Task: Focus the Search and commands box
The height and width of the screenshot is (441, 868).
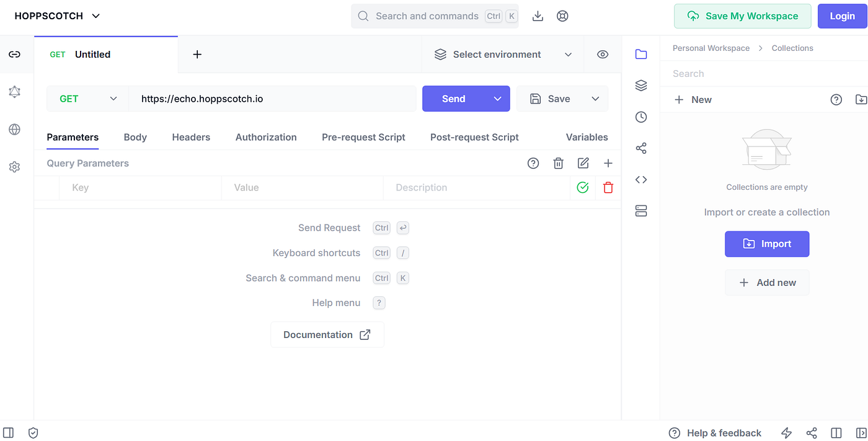Action: [x=435, y=16]
